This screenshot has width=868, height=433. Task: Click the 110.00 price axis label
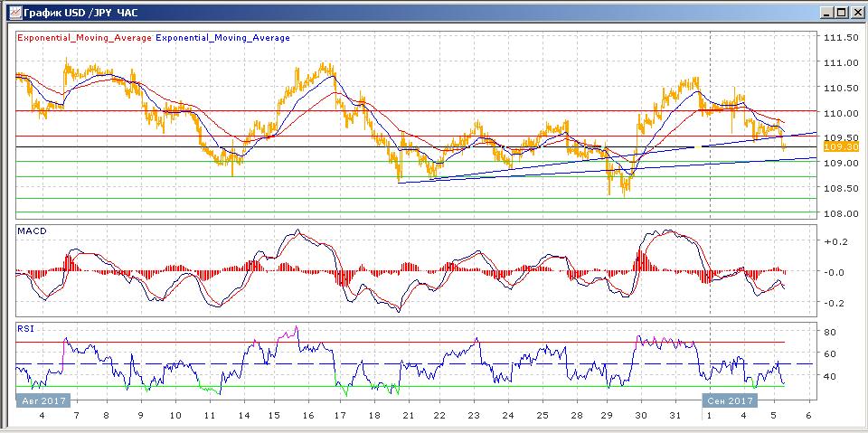pyautogui.click(x=840, y=113)
